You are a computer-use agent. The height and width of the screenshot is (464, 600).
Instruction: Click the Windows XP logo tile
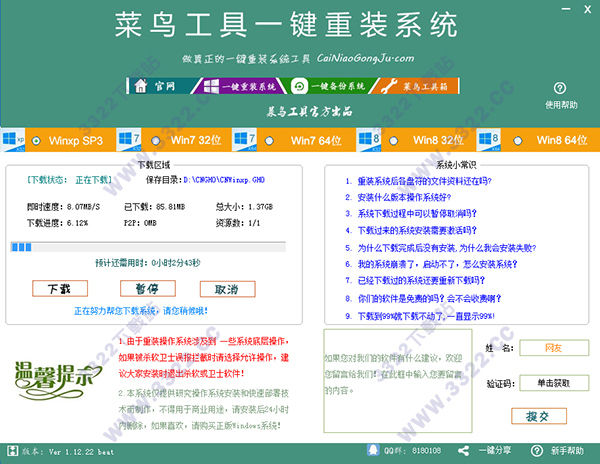pos(13,140)
